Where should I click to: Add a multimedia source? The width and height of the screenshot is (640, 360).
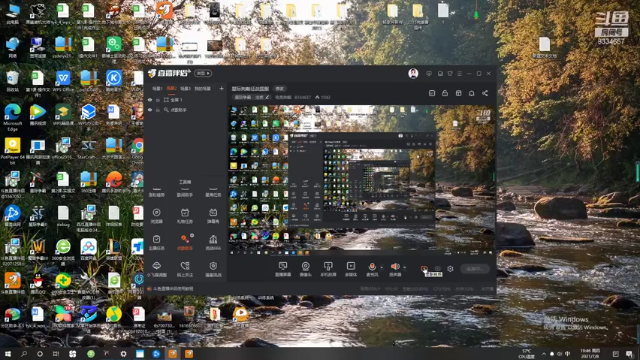(x=351, y=269)
